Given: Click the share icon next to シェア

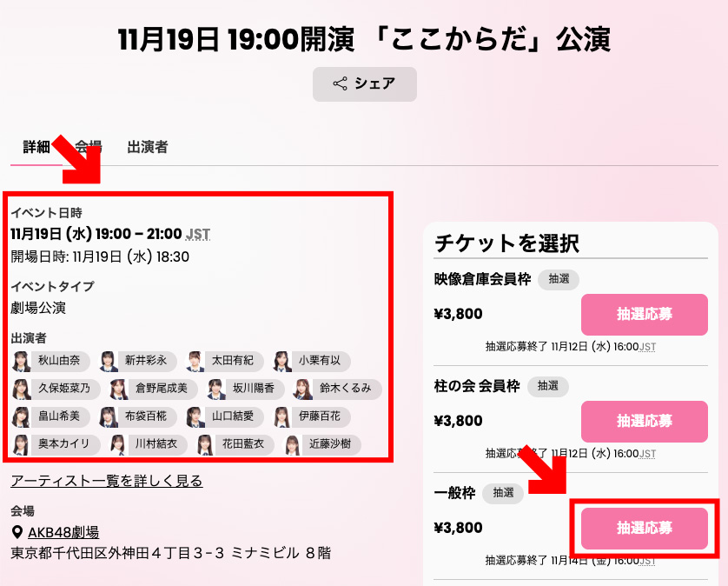Looking at the screenshot, I should point(340,83).
